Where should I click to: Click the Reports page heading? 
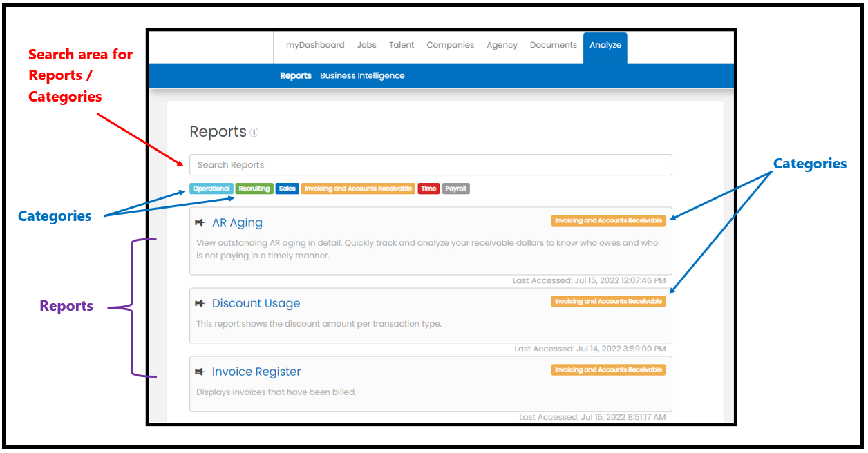coord(218,132)
